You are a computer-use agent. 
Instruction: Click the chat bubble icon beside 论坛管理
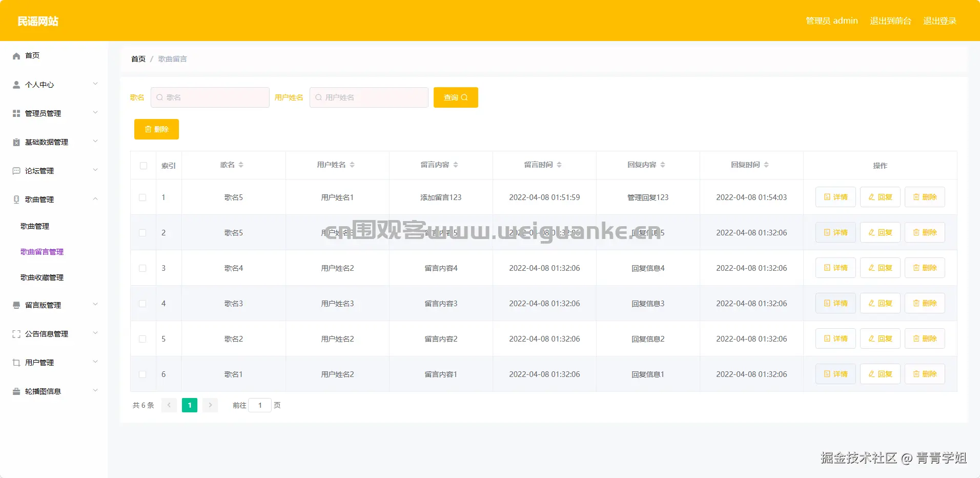(16, 171)
